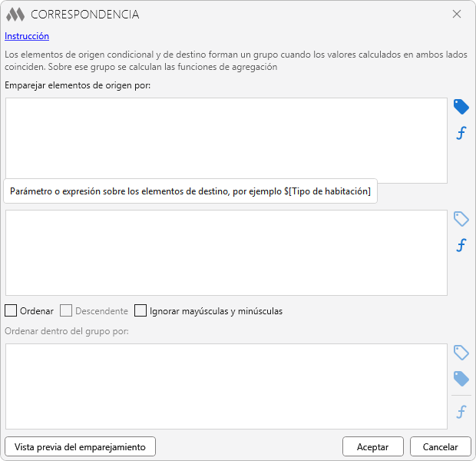Focus the Ordenar dentro del grupo text box
476x461 pixels.
[226, 386]
